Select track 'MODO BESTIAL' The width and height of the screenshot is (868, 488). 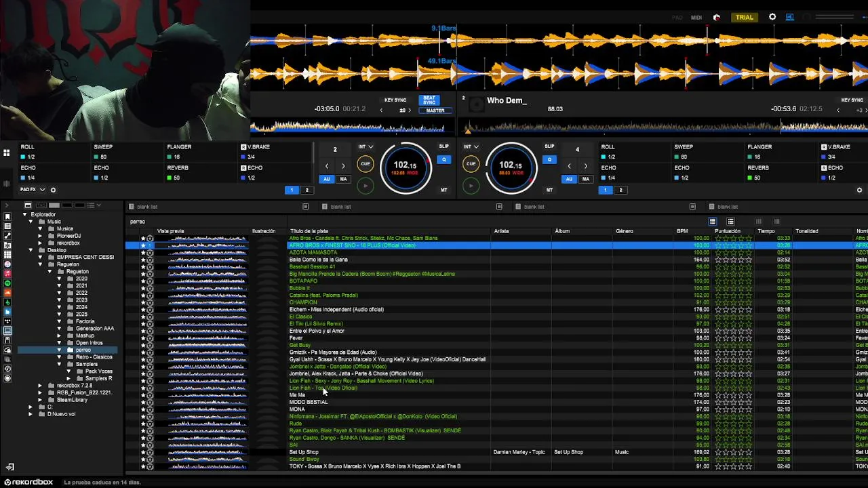click(x=309, y=402)
